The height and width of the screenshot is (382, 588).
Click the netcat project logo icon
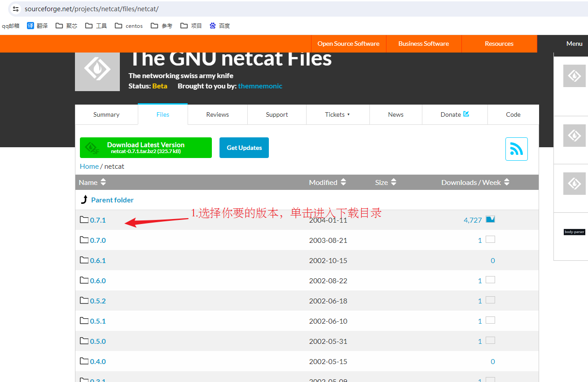[97, 70]
